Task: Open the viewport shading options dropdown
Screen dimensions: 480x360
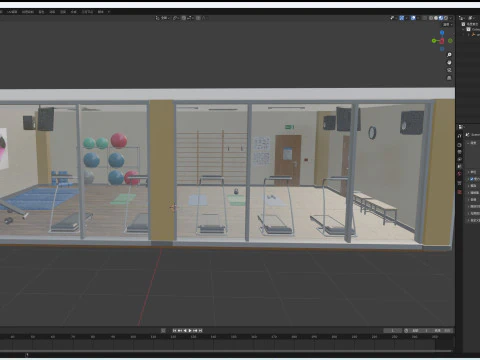Action: coord(451,18)
